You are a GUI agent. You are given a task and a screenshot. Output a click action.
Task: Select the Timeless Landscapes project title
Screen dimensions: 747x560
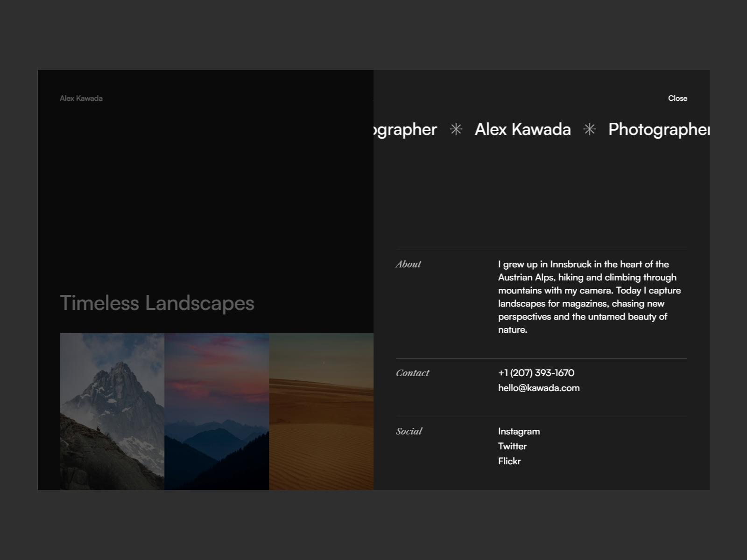(157, 303)
